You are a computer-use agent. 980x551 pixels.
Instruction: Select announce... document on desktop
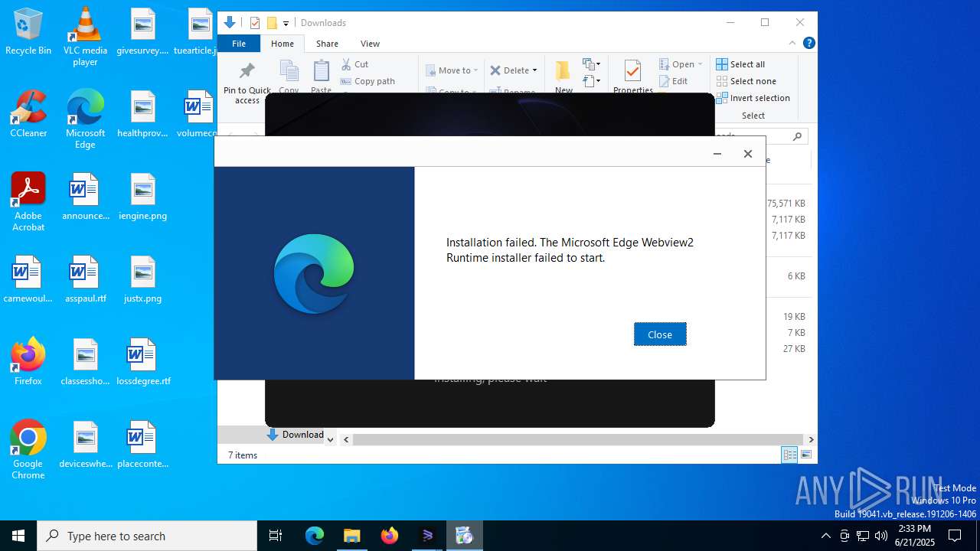[x=85, y=197]
